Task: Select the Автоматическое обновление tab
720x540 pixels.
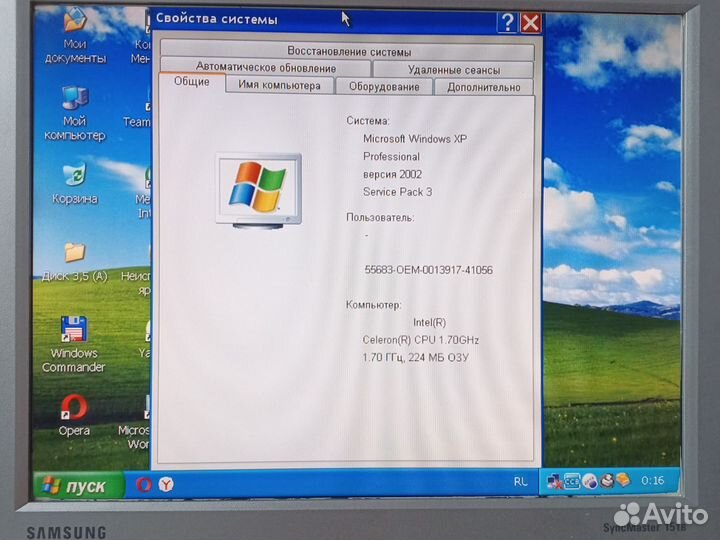Action: [266, 68]
